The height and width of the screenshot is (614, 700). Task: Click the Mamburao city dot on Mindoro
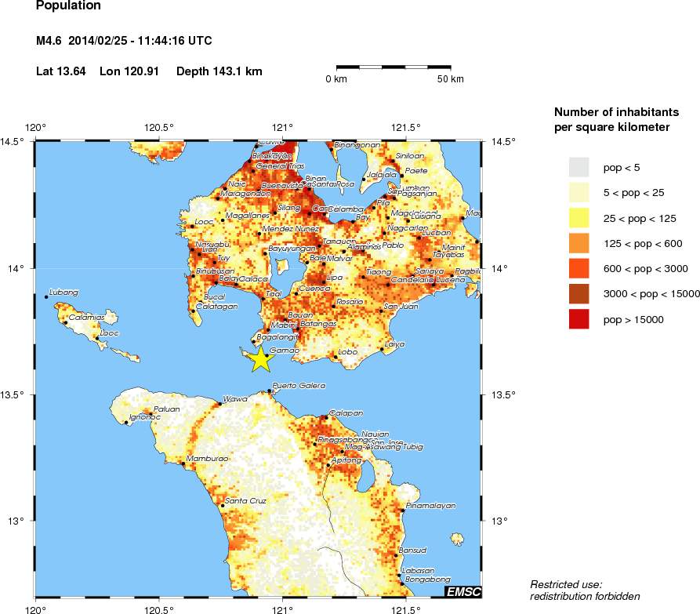[183, 463]
